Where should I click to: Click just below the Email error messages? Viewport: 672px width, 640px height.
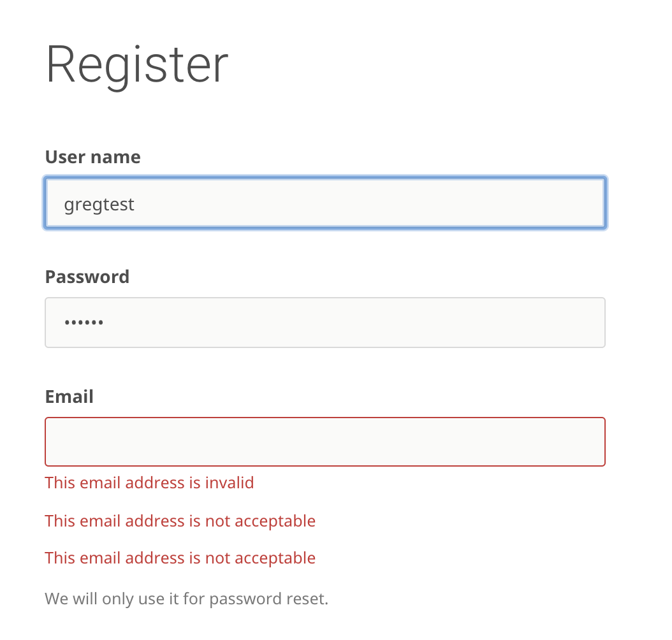tap(180, 577)
